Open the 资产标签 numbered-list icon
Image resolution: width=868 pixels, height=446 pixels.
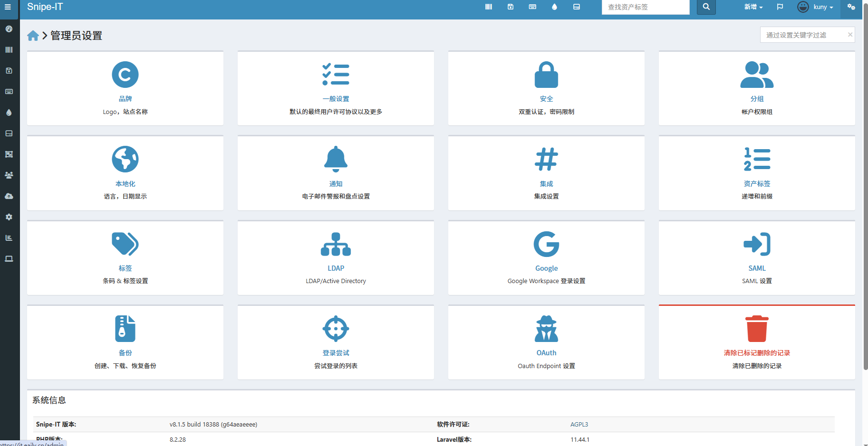click(757, 159)
